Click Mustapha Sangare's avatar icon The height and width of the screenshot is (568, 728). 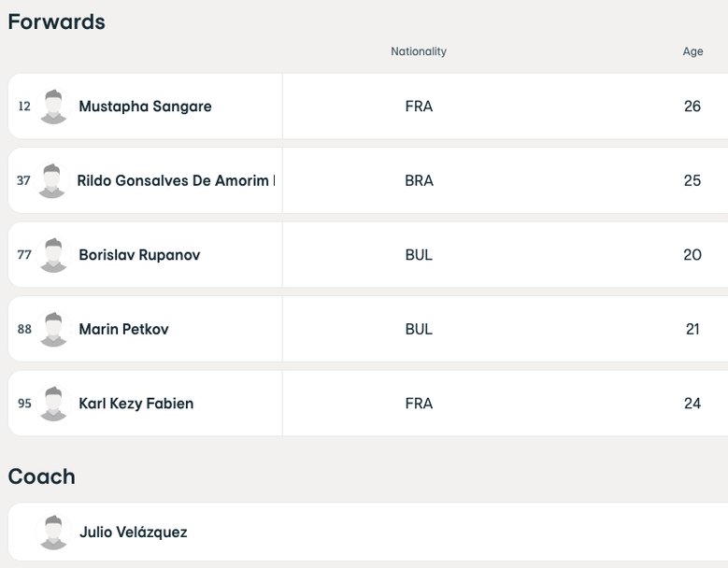point(53,106)
